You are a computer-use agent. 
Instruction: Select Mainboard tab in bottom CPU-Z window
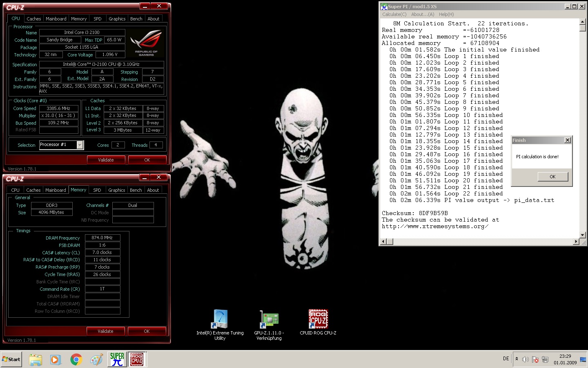(56, 190)
